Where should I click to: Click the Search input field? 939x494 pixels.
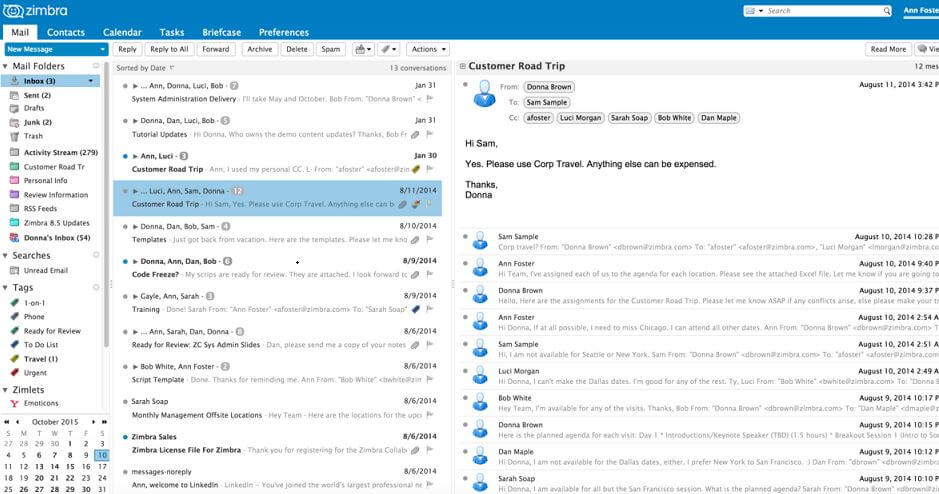823,11
